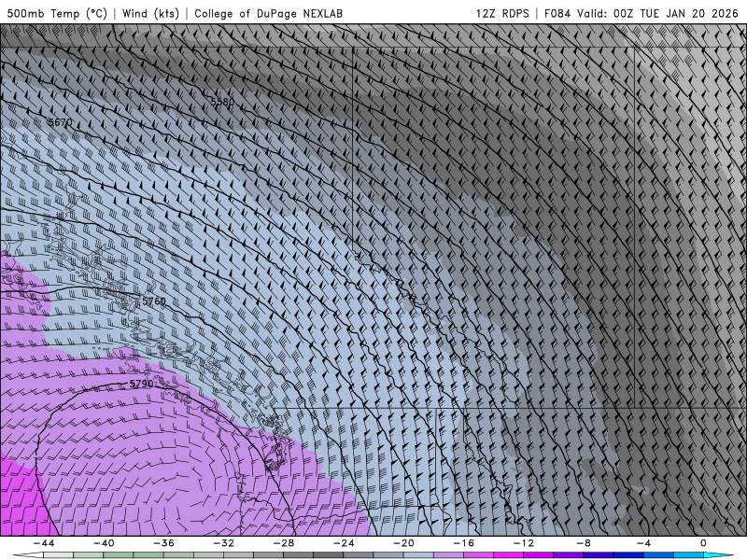Select the 5790 height contour label
This screenshot has width=747, height=560.
point(142,384)
